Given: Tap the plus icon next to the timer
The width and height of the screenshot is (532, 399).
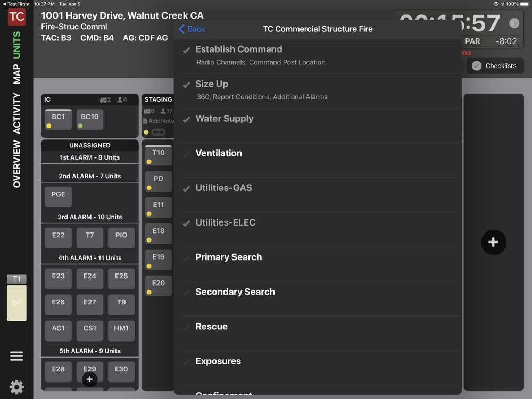Looking at the screenshot, I should click(514, 23).
